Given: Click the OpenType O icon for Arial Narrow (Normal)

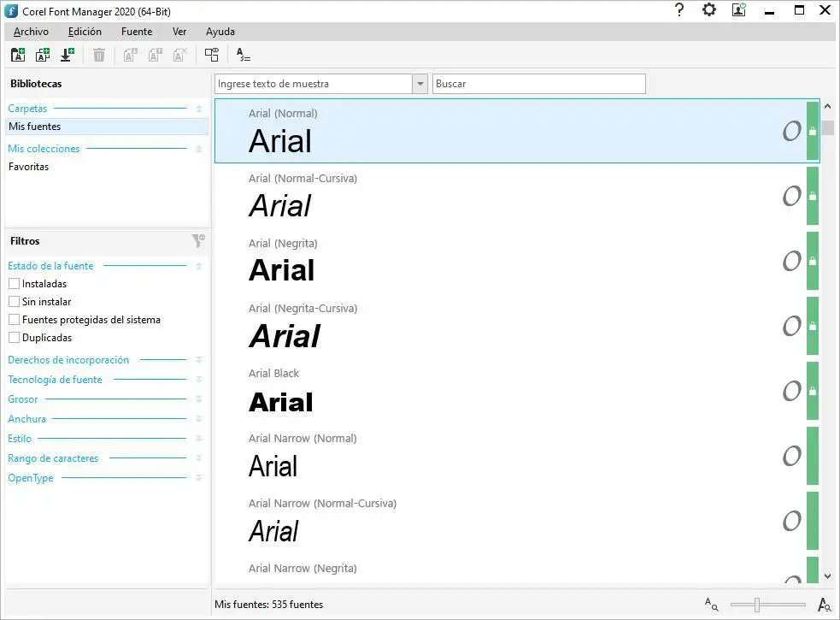Looking at the screenshot, I should click(x=792, y=456).
